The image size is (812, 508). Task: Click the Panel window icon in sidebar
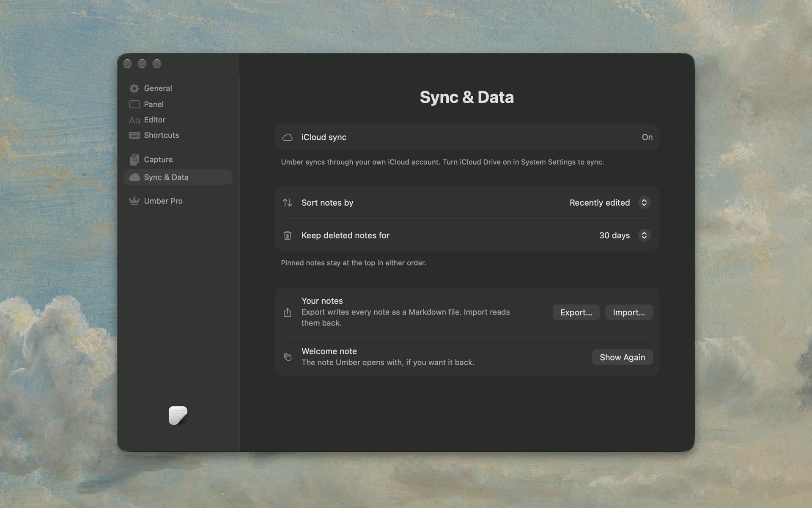click(134, 104)
